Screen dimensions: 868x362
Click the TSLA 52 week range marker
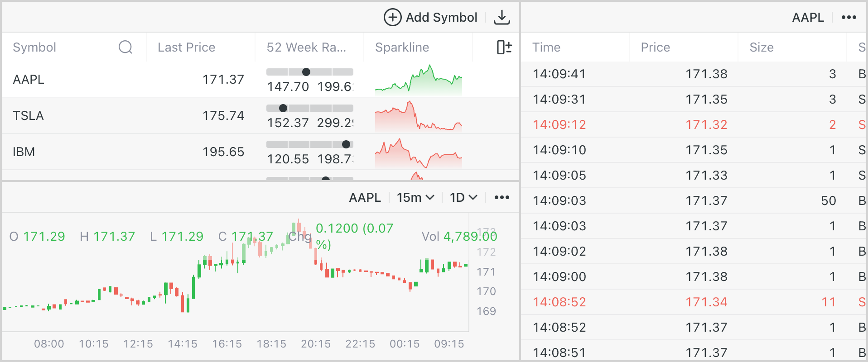pos(283,108)
